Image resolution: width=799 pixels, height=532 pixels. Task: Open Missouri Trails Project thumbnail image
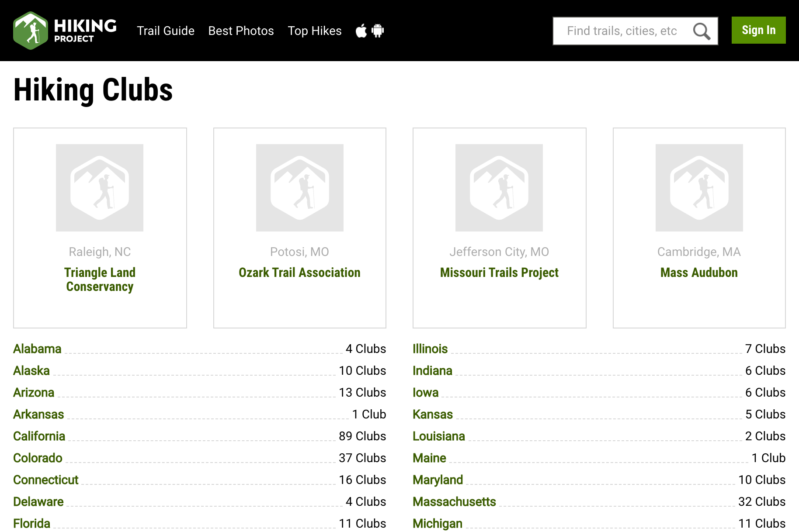[x=499, y=188]
